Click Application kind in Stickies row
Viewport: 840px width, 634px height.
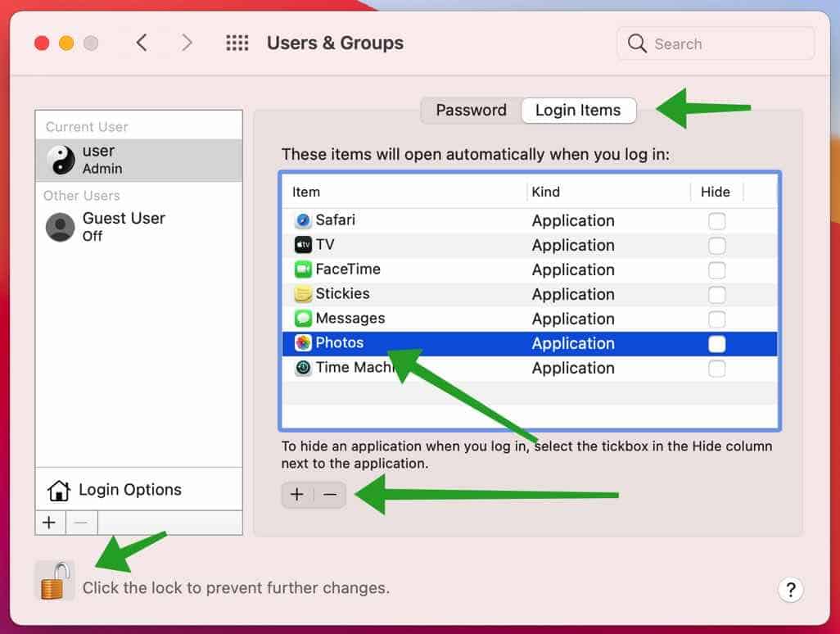pyautogui.click(x=573, y=295)
